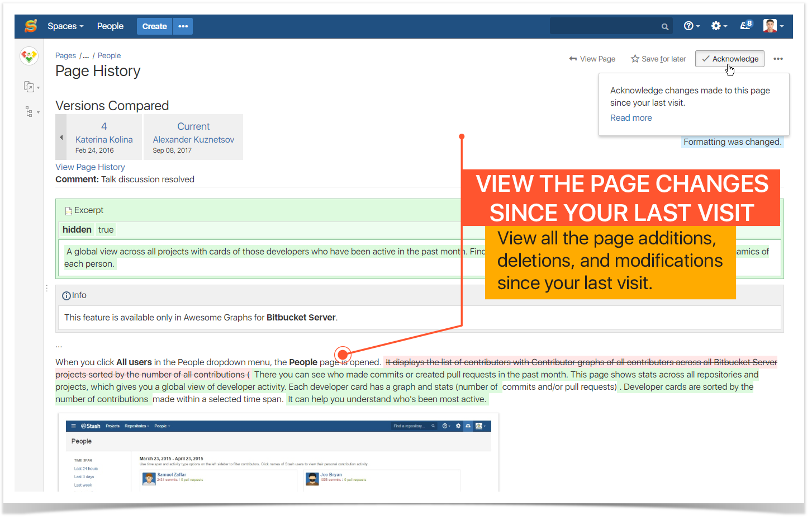The width and height of the screenshot is (812, 519).
Task: Open version 4 link
Action: pos(104,126)
